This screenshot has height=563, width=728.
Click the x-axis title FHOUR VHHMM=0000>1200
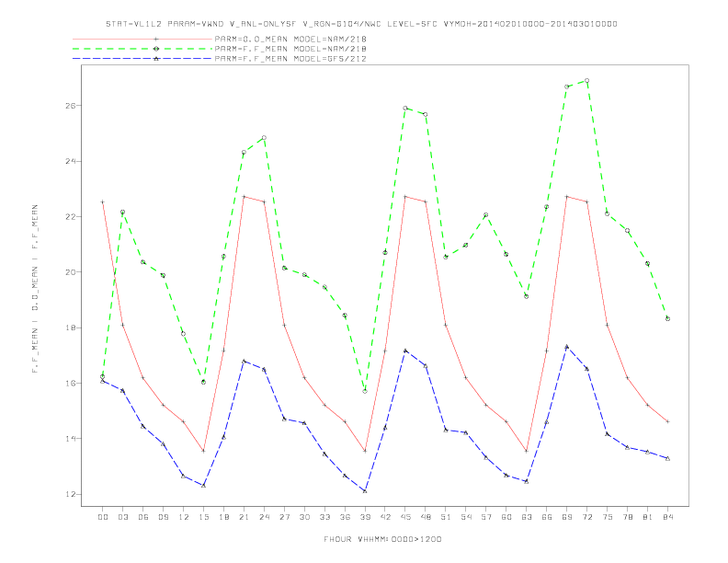coord(382,539)
